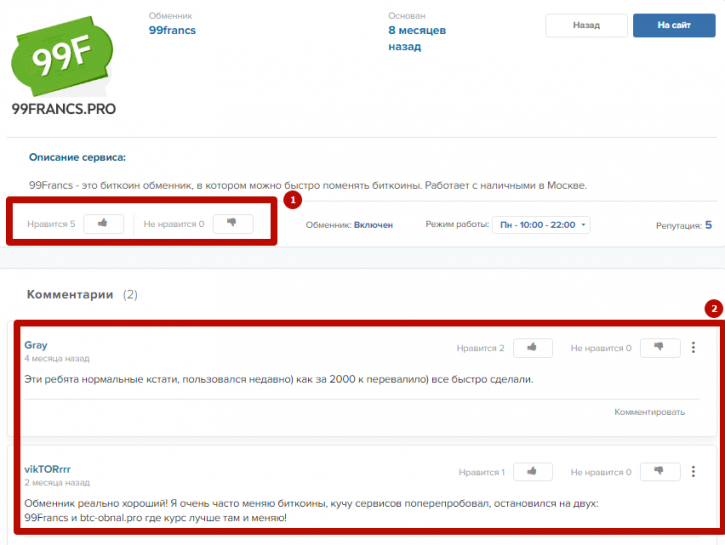Go to site via 'На сайт' button

(x=674, y=25)
